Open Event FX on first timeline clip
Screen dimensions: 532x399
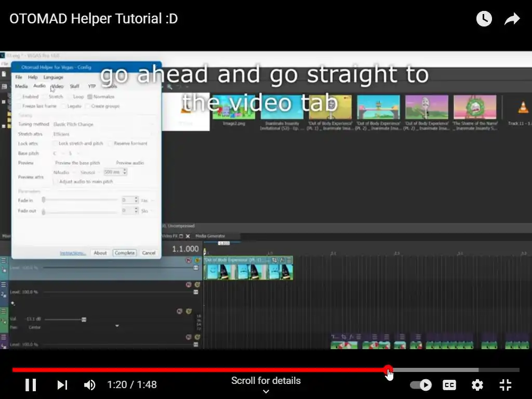tap(282, 260)
